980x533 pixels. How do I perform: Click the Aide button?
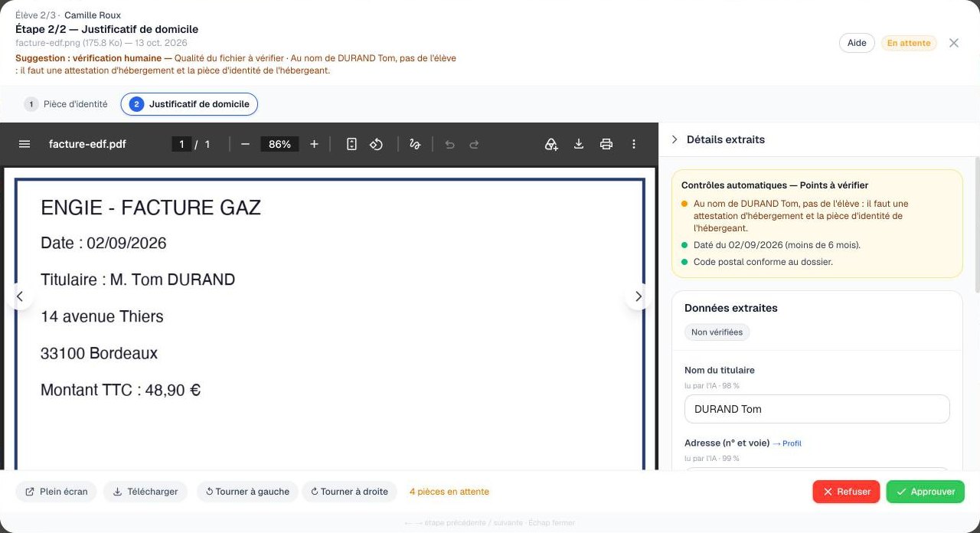pos(857,43)
